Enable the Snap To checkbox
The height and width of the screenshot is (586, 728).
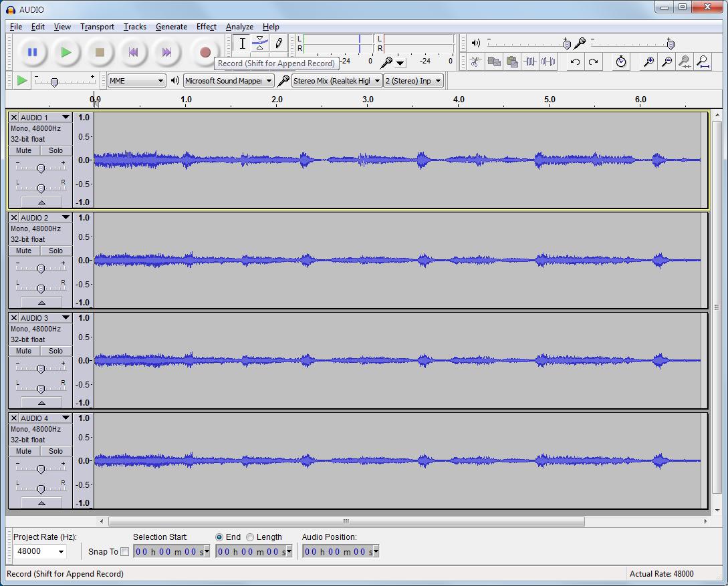[x=124, y=552]
